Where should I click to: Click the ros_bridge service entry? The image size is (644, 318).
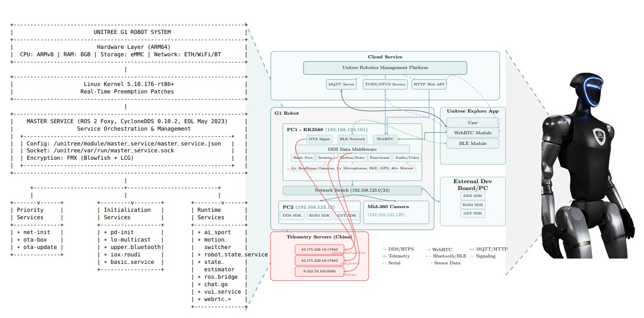coord(218,277)
